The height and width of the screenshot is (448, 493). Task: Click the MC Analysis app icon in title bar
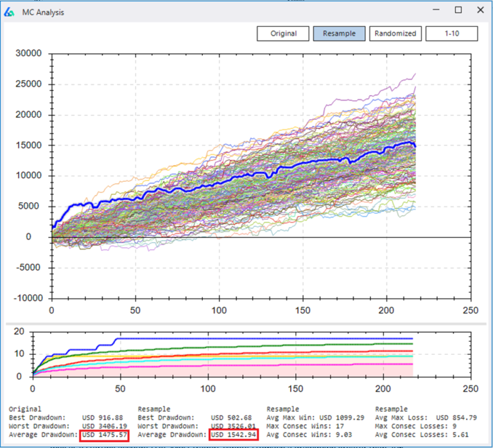[x=10, y=12]
